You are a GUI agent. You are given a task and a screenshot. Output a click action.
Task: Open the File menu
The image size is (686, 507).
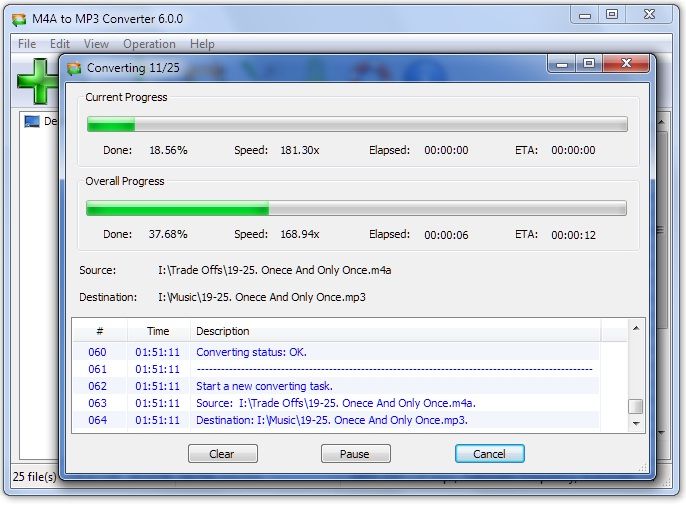point(27,44)
